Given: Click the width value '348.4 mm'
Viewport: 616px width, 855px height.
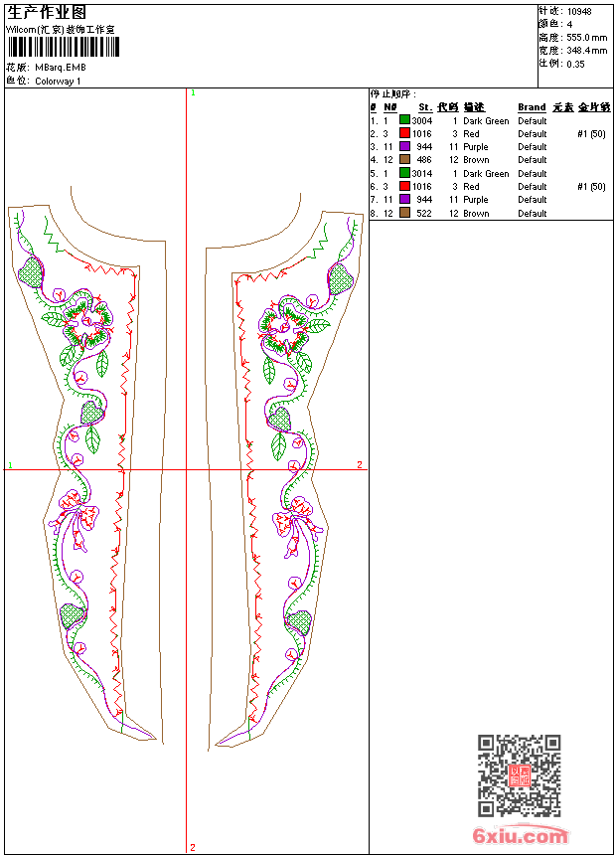Looking at the screenshot, I should 586,50.
